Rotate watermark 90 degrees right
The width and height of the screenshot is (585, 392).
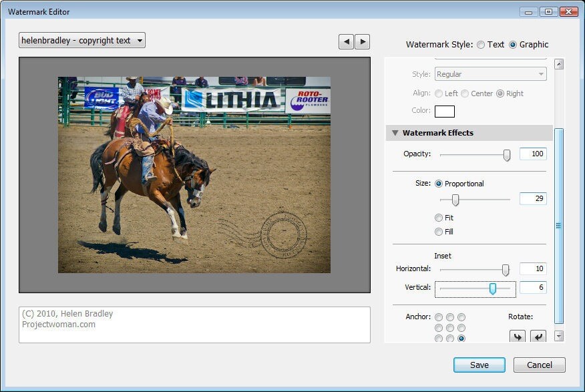[x=538, y=337]
